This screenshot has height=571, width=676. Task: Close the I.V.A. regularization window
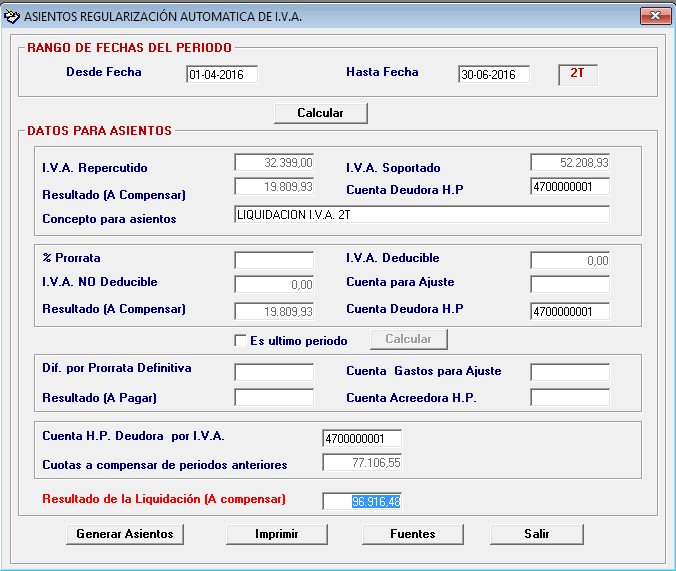655,16
